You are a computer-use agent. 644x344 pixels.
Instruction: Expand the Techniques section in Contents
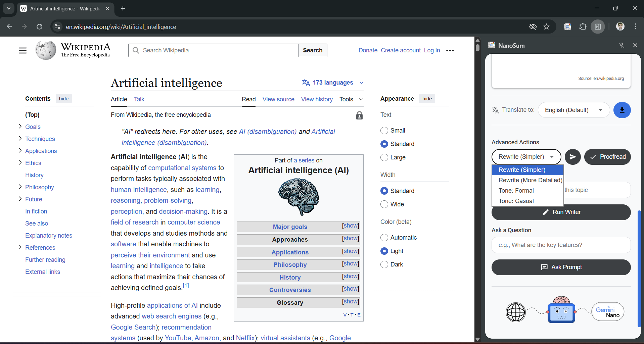click(x=20, y=139)
